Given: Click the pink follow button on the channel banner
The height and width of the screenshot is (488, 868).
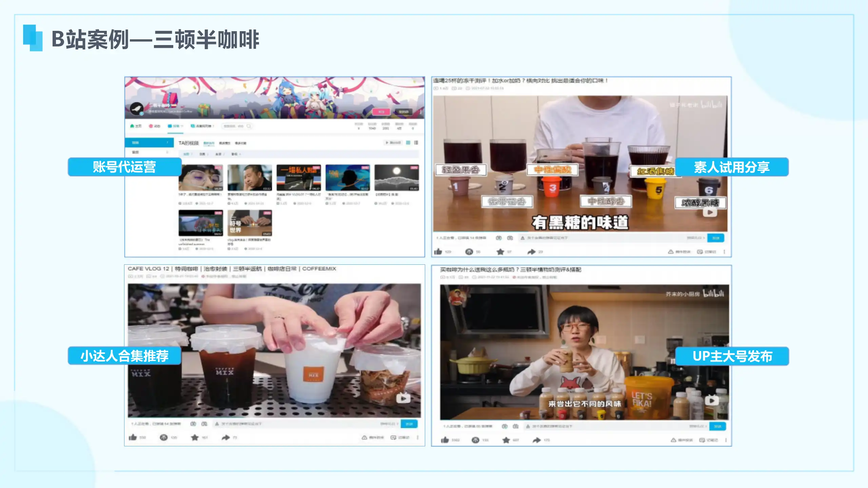Looking at the screenshot, I should [381, 111].
